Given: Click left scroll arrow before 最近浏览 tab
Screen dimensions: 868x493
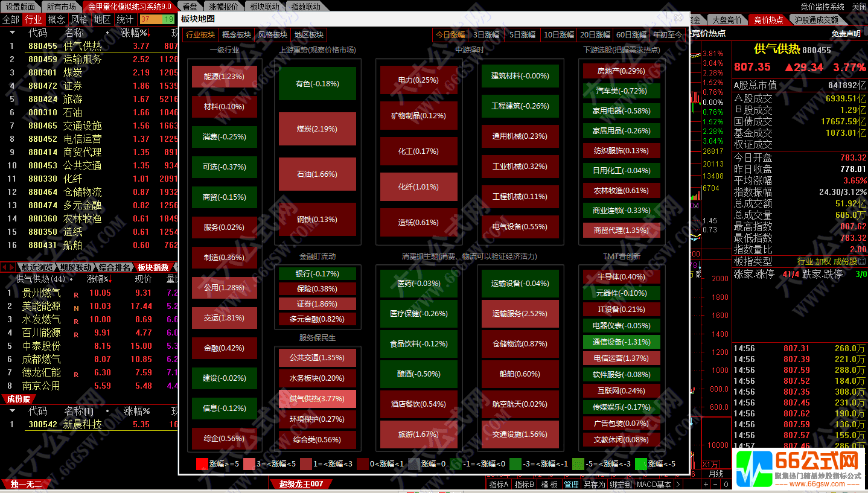Looking at the screenshot, I should pyautogui.click(x=4, y=267).
